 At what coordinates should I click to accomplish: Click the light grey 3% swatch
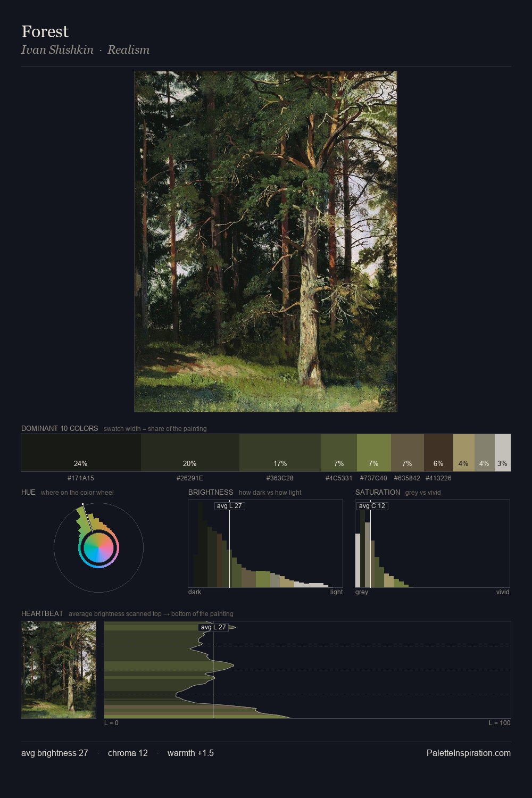point(503,453)
